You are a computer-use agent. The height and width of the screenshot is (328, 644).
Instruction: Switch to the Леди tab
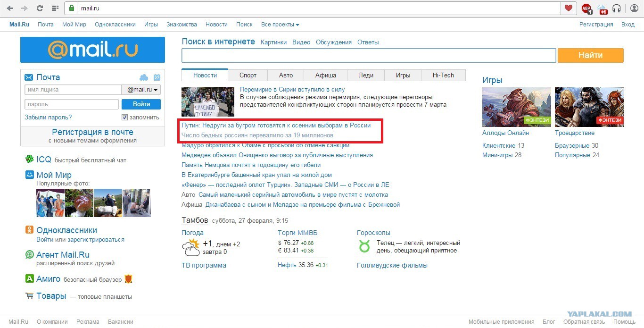366,75
